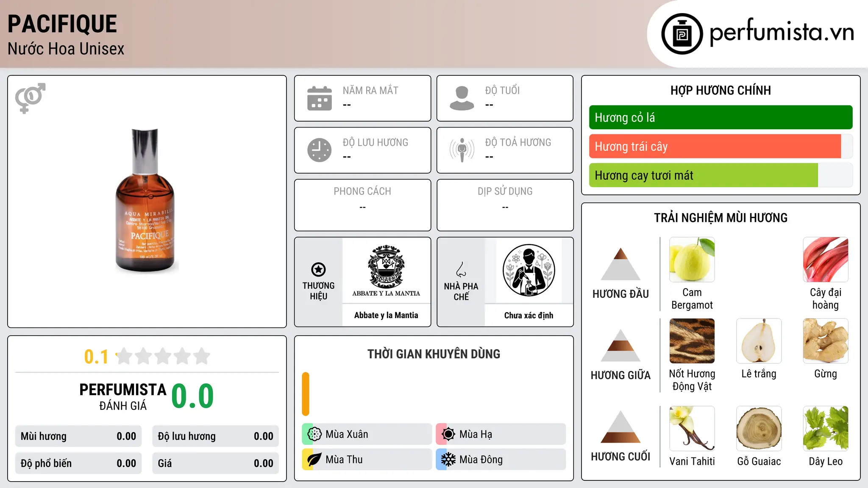This screenshot has width=868, height=488.
Task: Click the Trải nghiệm mùi hương heading
Action: pos(721,218)
